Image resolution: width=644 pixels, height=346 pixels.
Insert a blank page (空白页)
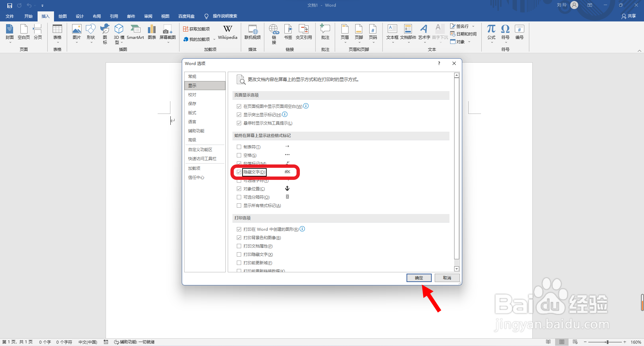point(24,32)
